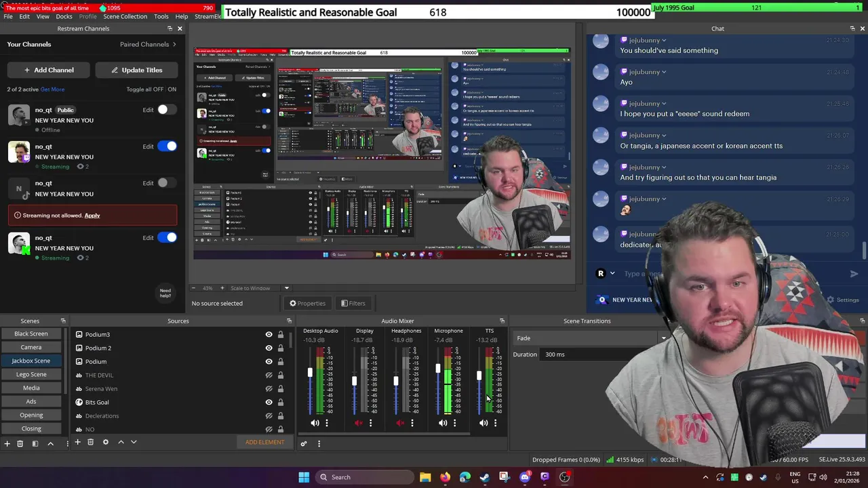Open the Audio Mixer menu dots icon

click(x=319, y=444)
